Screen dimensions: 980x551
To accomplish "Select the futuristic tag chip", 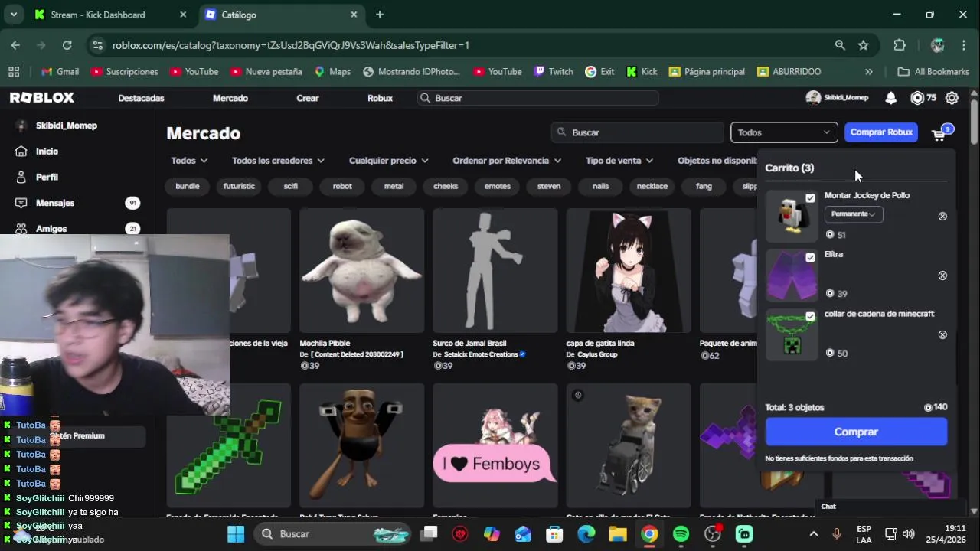I will (x=239, y=186).
